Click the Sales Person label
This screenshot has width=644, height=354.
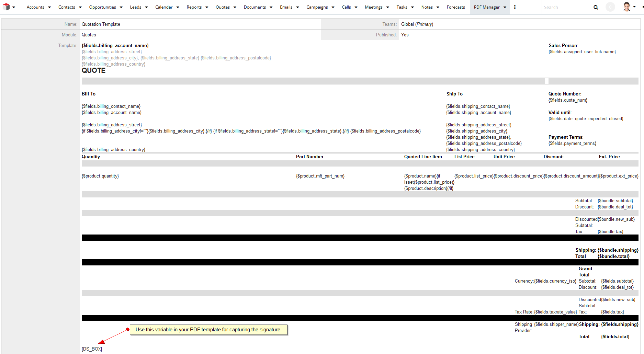click(563, 46)
